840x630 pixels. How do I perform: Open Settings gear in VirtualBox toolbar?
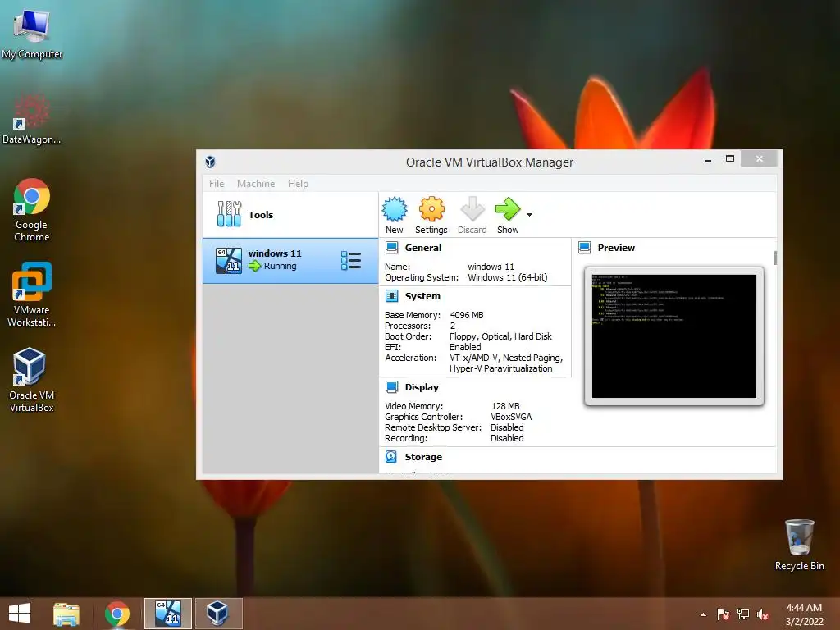(431, 209)
